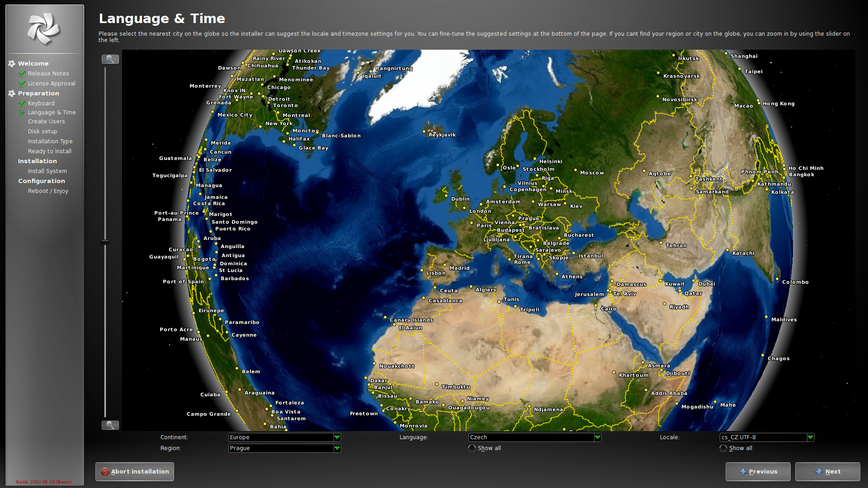The image size is (868, 488).
Task: Open the Region dropdown arrow
Action: [x=337, y=448]
